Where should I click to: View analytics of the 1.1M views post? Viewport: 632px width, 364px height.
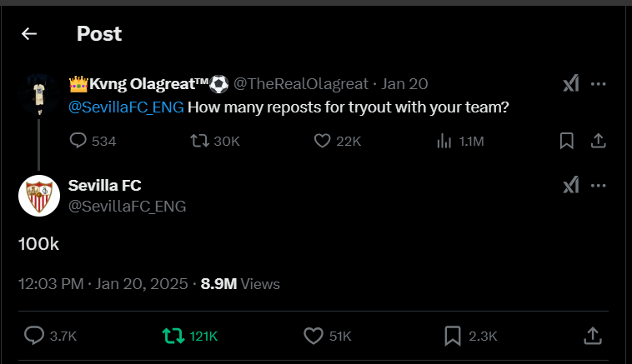pyautogui.click(x=444, y=141)
